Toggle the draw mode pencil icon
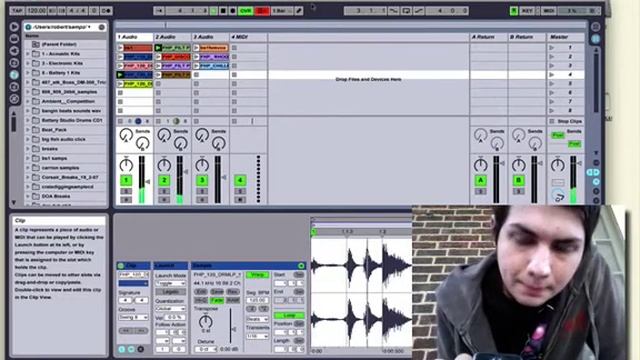 pyautogui.click(x=299, y=11)
